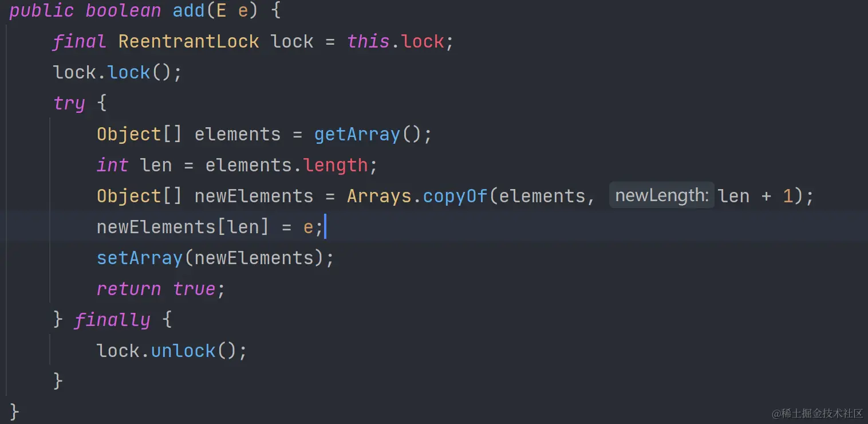Click the ReentrantLock type name
The width and height of the screenshot is (868, 424).
[x=189, y=41]
